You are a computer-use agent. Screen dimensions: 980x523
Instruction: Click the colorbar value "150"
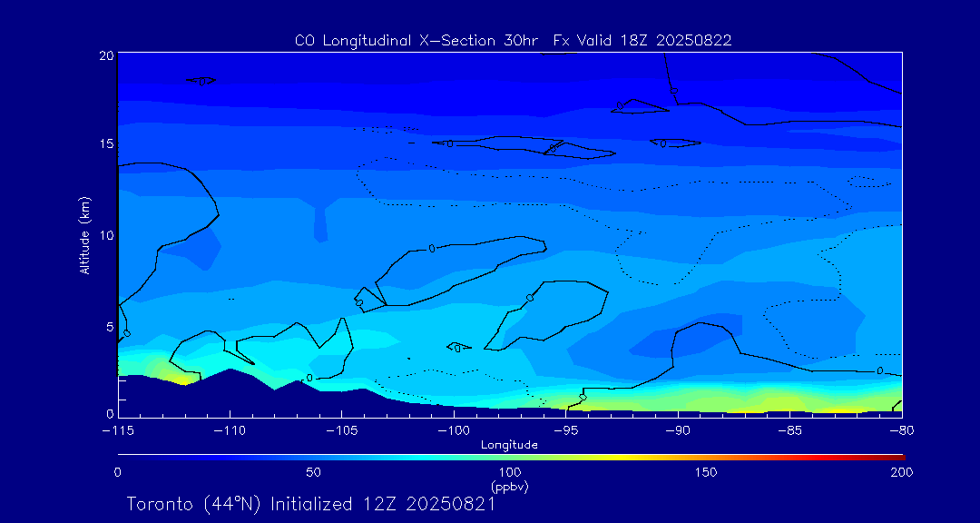click(706, 472)
